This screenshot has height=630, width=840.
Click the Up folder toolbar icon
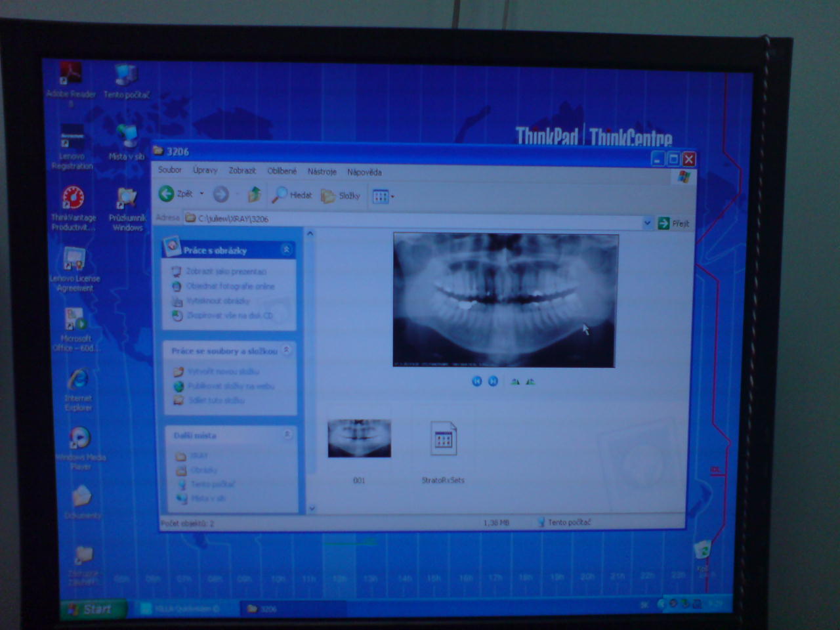[x=255, y=195]
